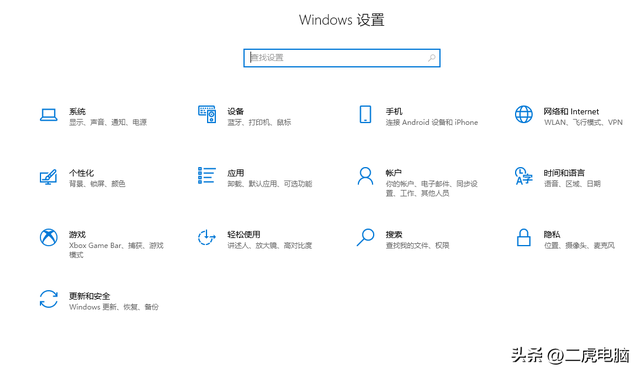
Task: Open the 网络和 Internet settings title
Action: click(x=571, y=111)
